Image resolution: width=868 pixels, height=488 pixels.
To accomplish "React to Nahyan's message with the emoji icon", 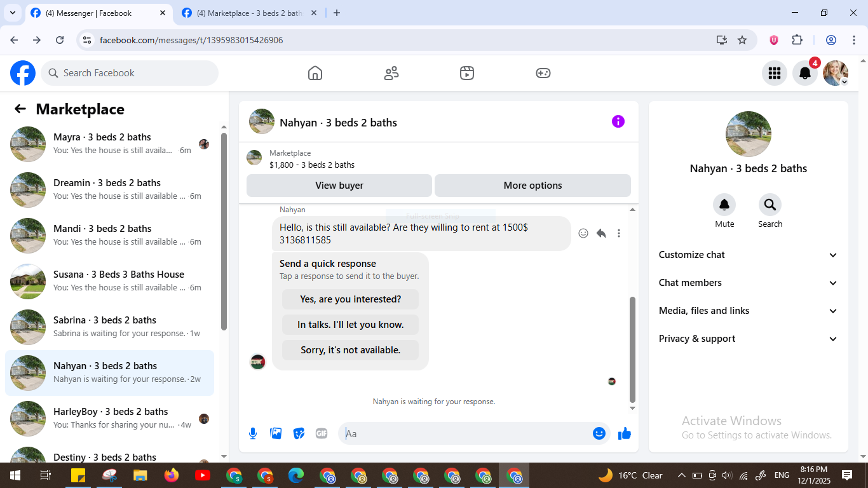I will tap(583, 233).
